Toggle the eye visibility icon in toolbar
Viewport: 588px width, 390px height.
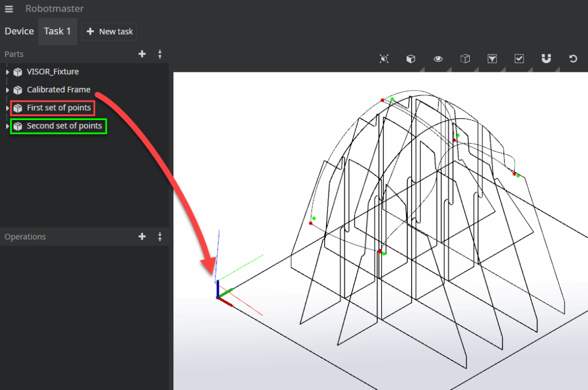pos(438,59)
